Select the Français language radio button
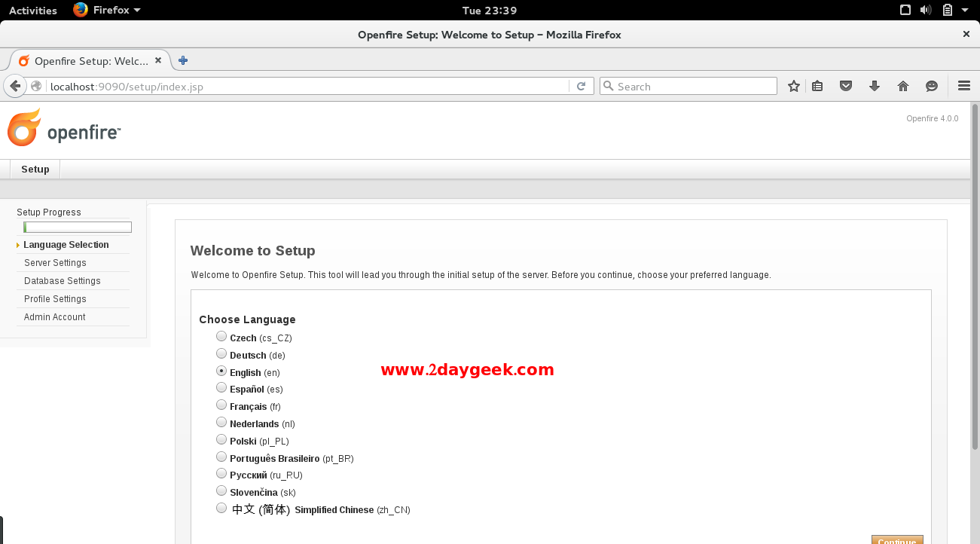Viewport: 980px width, 544px height. [221, 405]
